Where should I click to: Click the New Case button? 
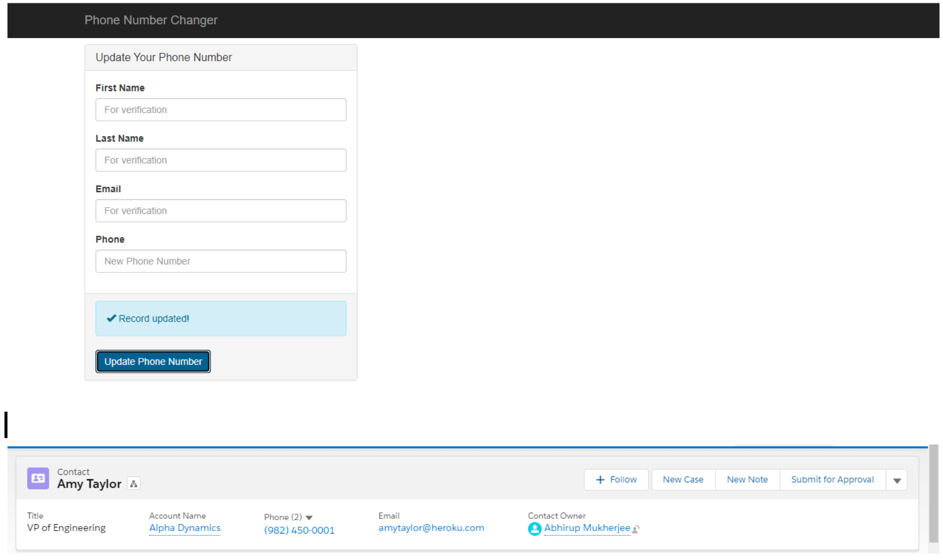[683, 480]
